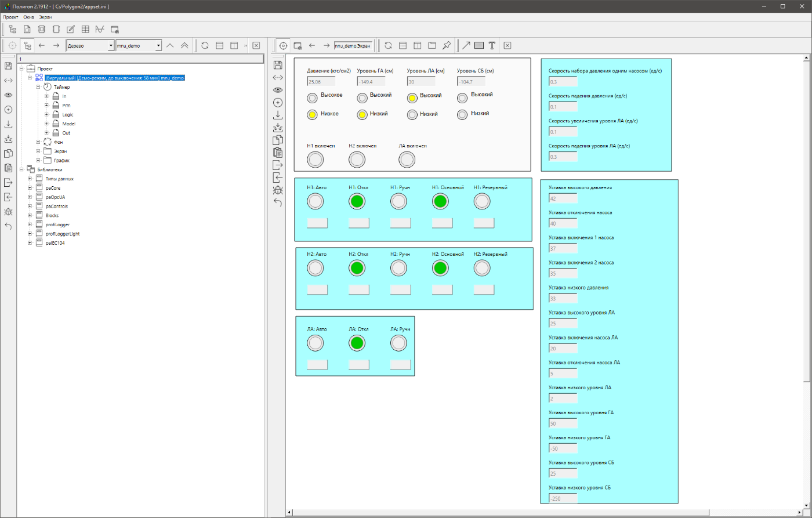Click the table icon in the top toolbar
Image resolution: width=812 pixels, height=518 pixels.
click(85, 29)
